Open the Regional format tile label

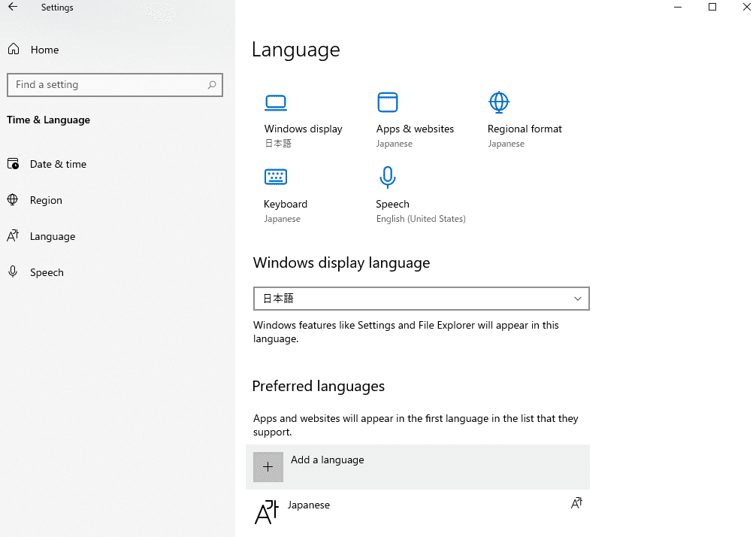point(525,129)
